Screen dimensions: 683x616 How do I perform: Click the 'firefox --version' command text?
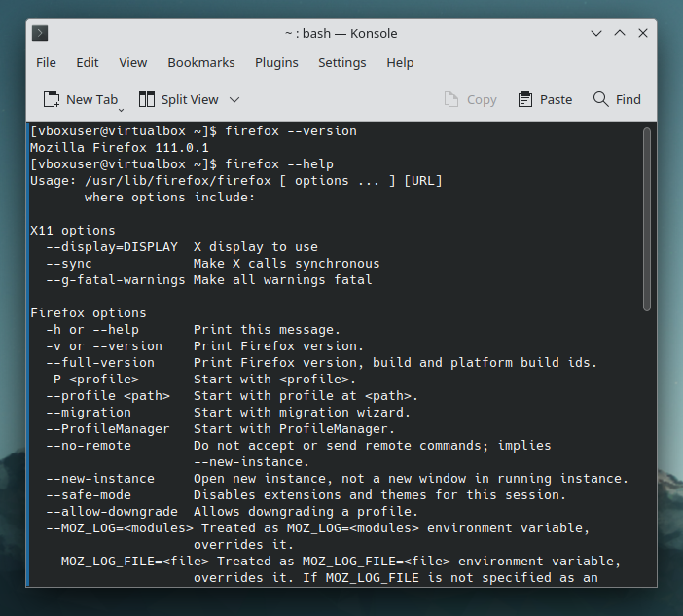[x=291, y=131]
